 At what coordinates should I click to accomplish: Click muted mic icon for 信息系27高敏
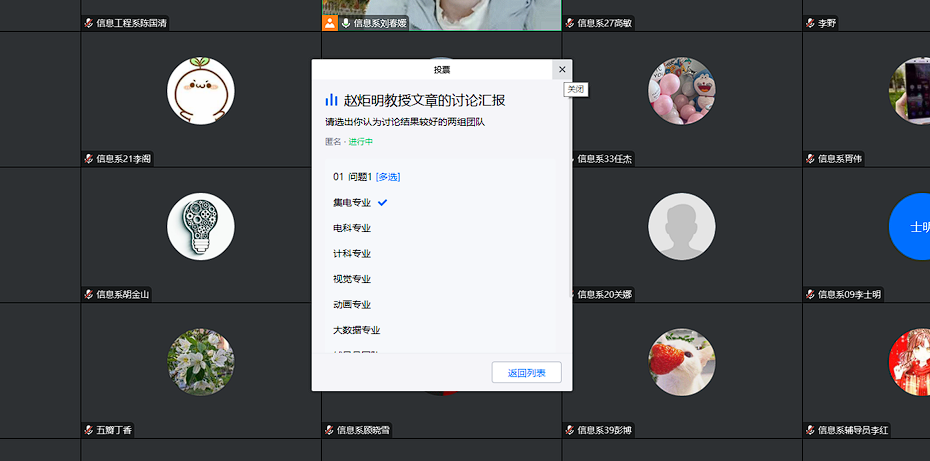click(x=570, y=23)
